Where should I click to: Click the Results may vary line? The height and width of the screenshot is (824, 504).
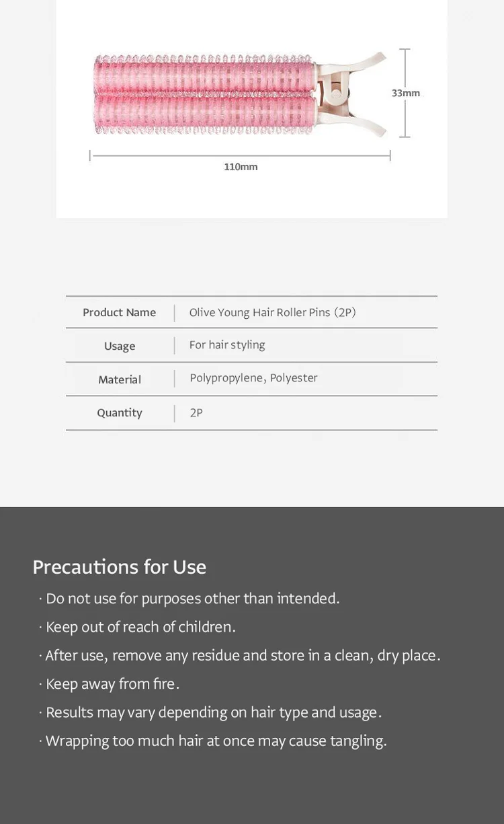[210, 712]
